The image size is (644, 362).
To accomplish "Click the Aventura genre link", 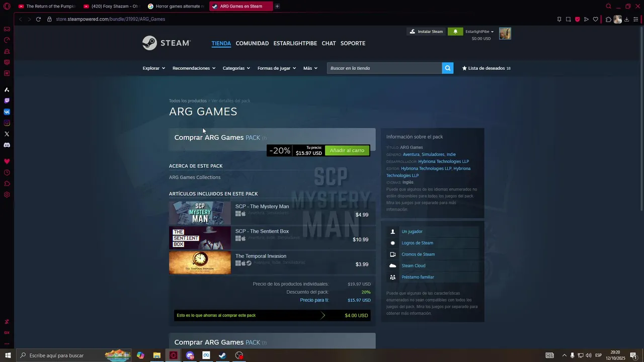I will pyautogui.click(x=411, y=154).
